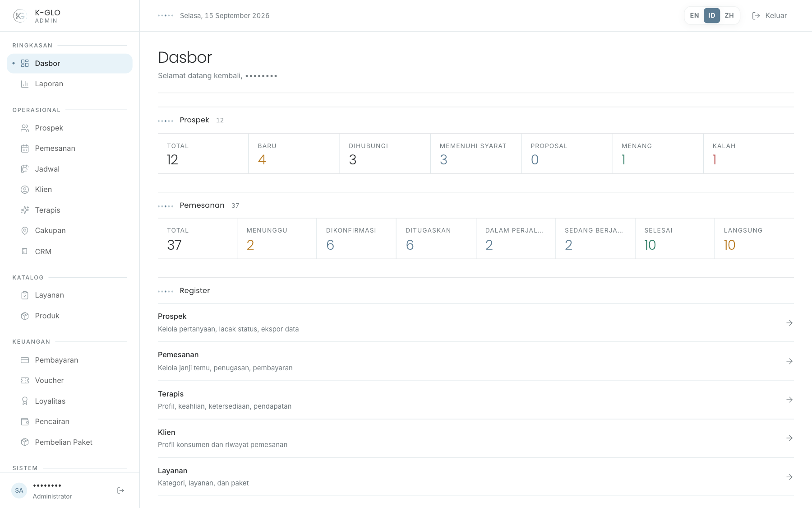The image size is (812, 508).
Task: Select the Prospek people icon in sidebar
Action: [x=25, y=128]
